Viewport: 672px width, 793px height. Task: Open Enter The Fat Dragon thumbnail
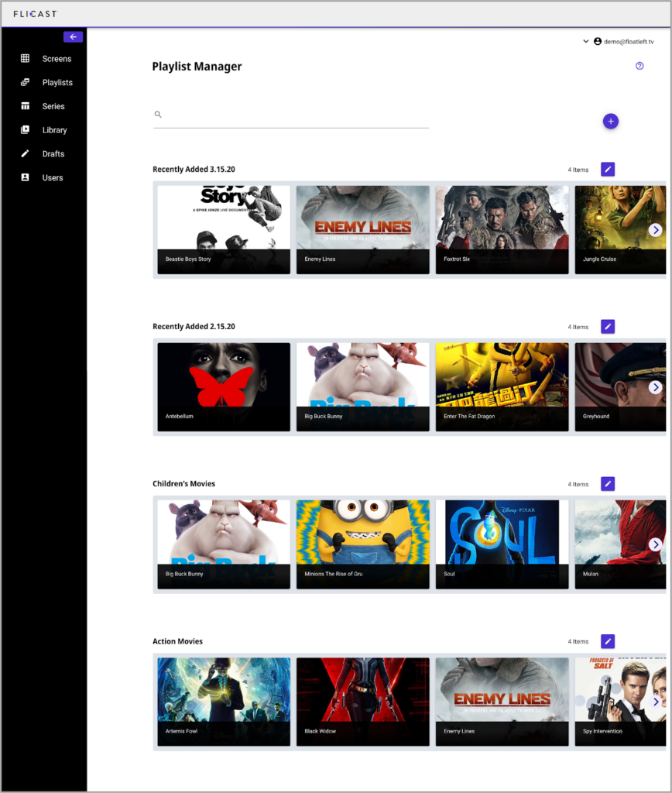pos(502,387)
